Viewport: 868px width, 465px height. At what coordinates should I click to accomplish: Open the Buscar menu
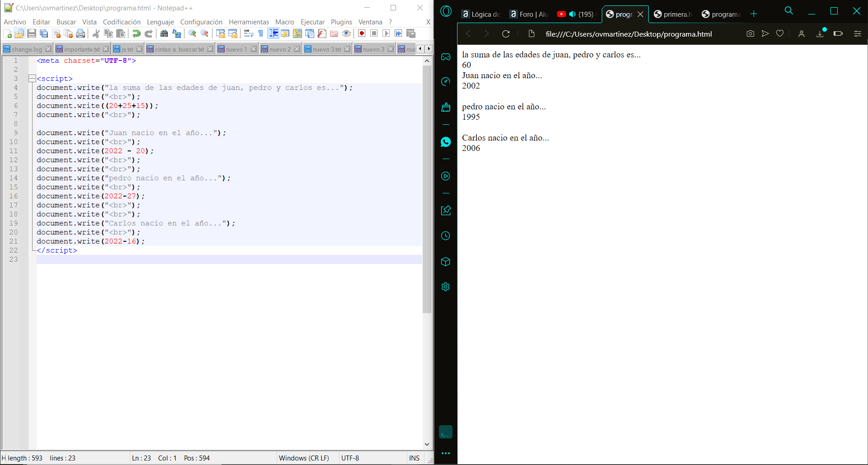point(66,22)
